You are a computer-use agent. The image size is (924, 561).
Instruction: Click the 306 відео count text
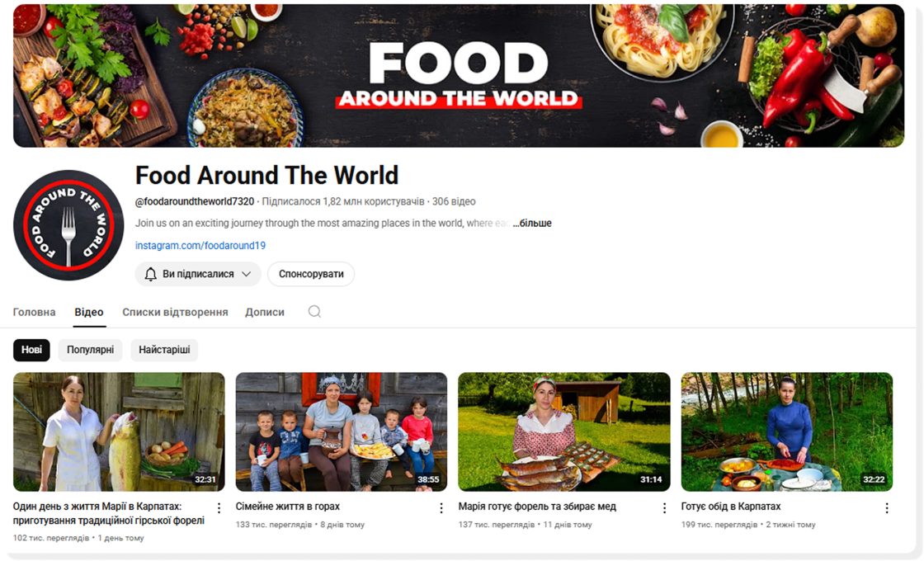coord(454,201)
